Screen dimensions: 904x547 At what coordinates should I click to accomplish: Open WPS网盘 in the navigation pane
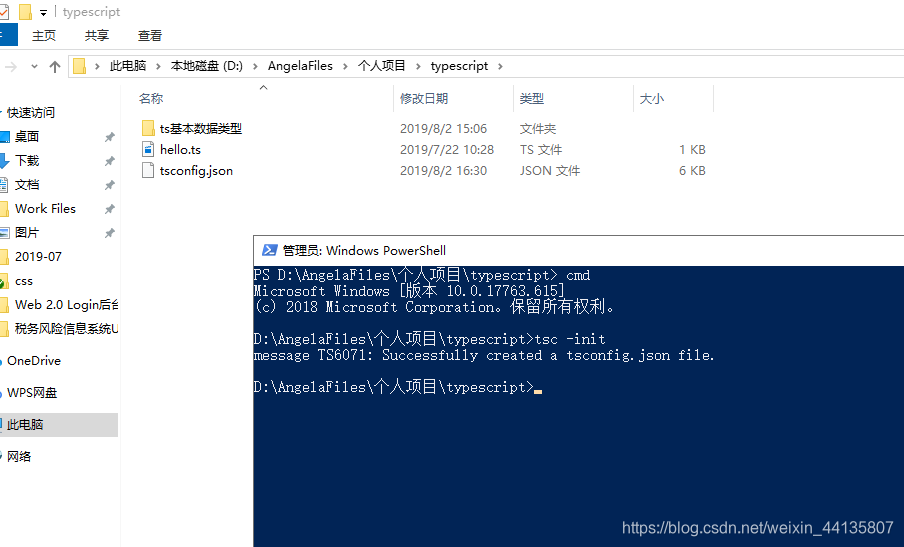pos(32,393)
